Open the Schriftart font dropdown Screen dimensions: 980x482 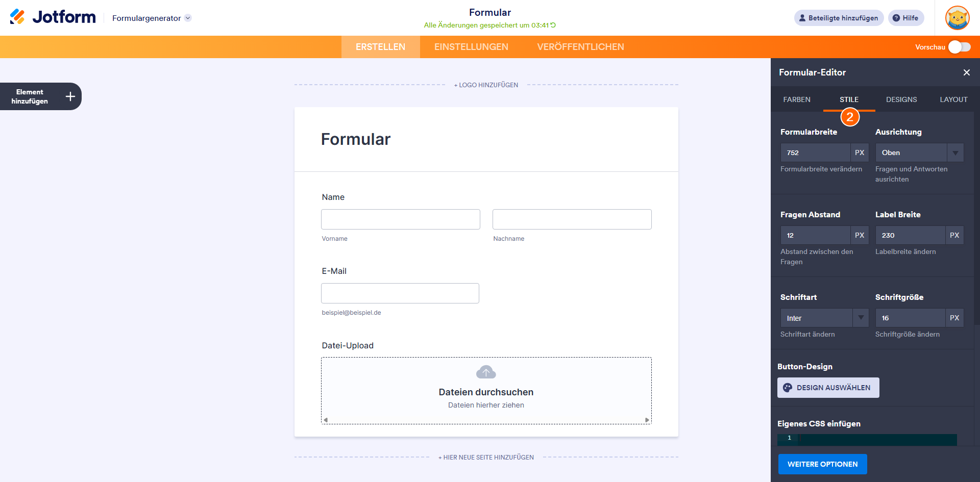pos(861,318)
